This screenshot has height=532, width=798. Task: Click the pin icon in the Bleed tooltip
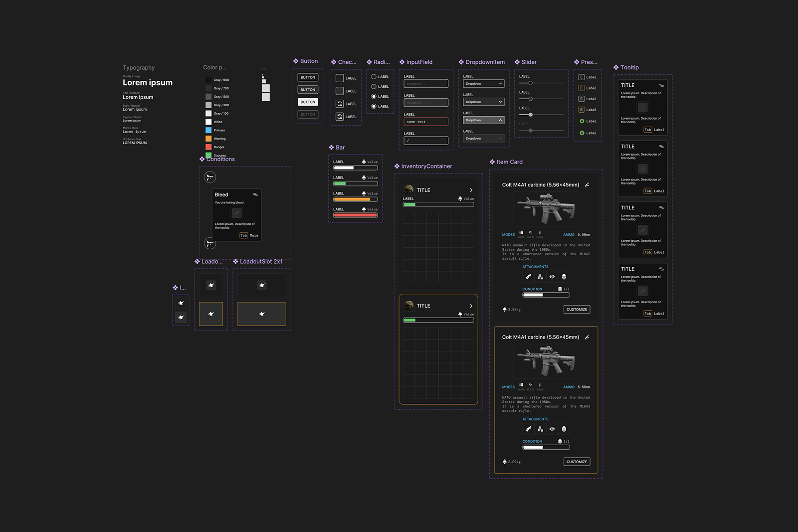255,195
